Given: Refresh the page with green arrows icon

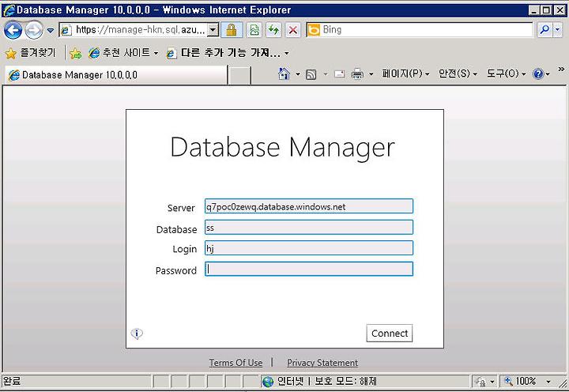Looking at the screenshot, I should pos(273,30).
